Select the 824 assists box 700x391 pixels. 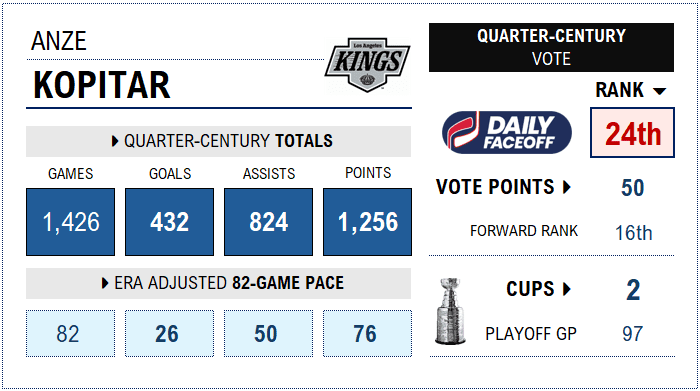tap(268, 222)
